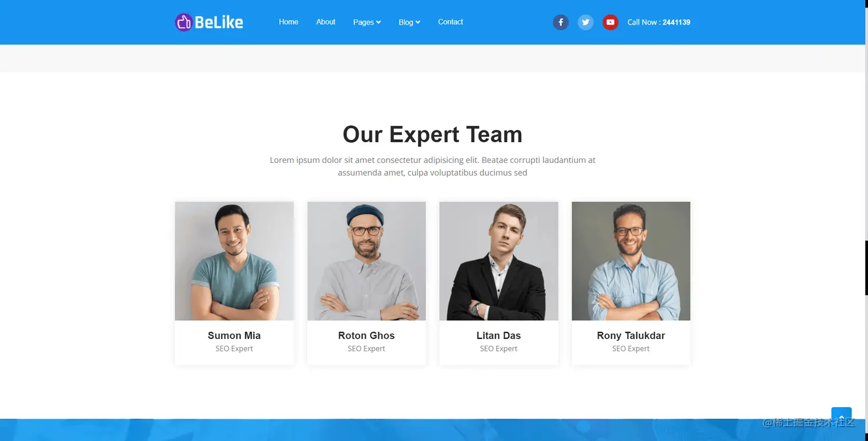This screenshot has width=868, height=441.
Task: Click the Rony Talukdar name heading
Action: [x=631, y=335]
